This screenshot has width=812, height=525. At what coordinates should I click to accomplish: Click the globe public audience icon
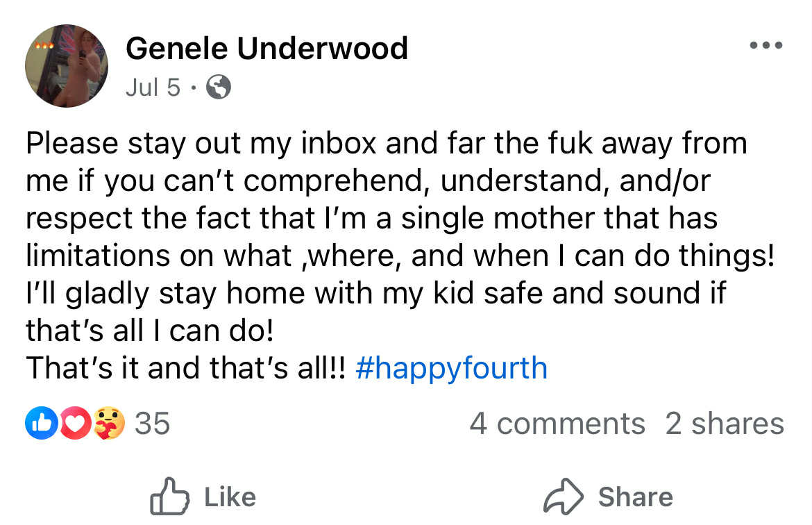click(x=219, y=87)
